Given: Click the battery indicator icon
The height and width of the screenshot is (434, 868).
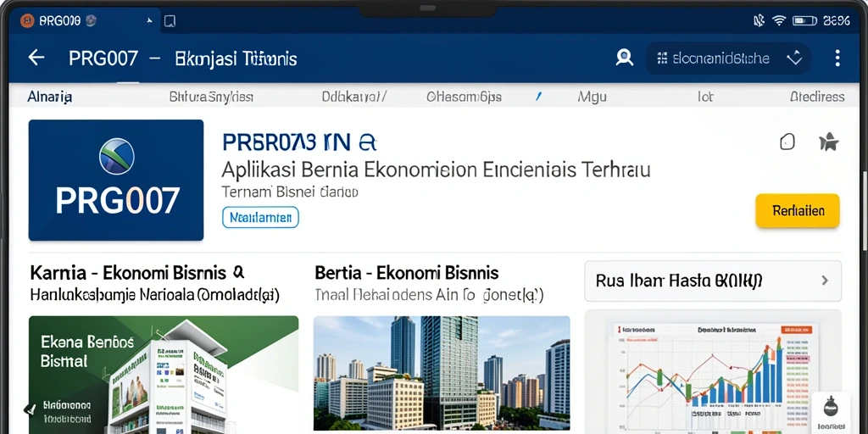Looking at the screenshot, I should point(805,21).
